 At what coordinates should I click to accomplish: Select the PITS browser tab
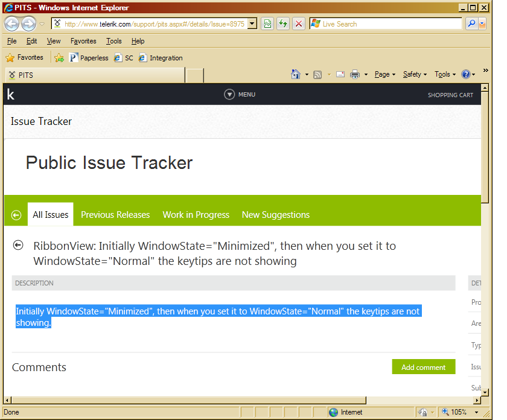[x=95, y=75]
